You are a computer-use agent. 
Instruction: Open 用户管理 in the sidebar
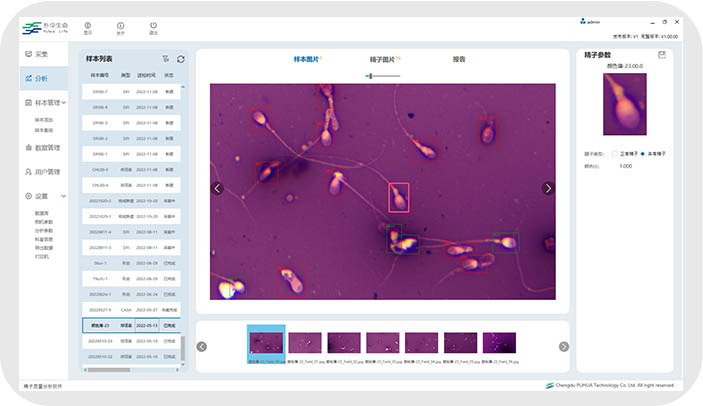point(42,171)
